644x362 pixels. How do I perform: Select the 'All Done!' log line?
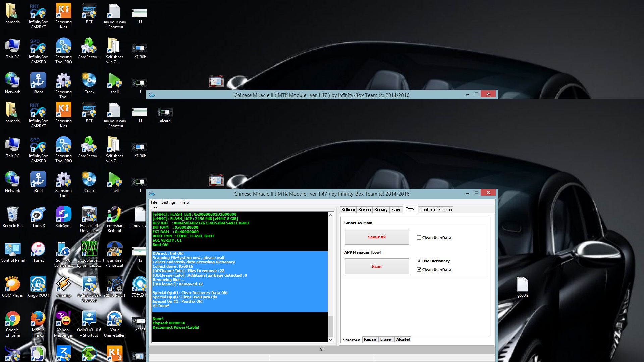coord(161,306)
